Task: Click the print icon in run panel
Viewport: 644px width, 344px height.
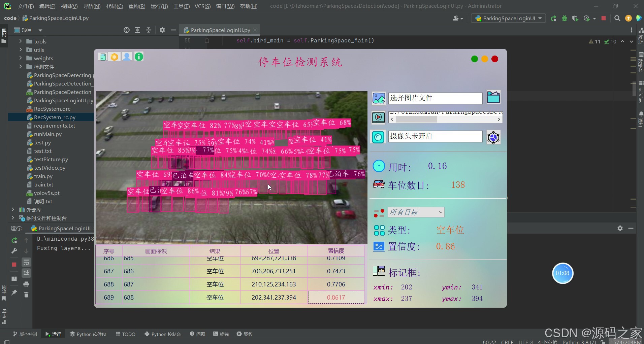Action: coord(26,284)
